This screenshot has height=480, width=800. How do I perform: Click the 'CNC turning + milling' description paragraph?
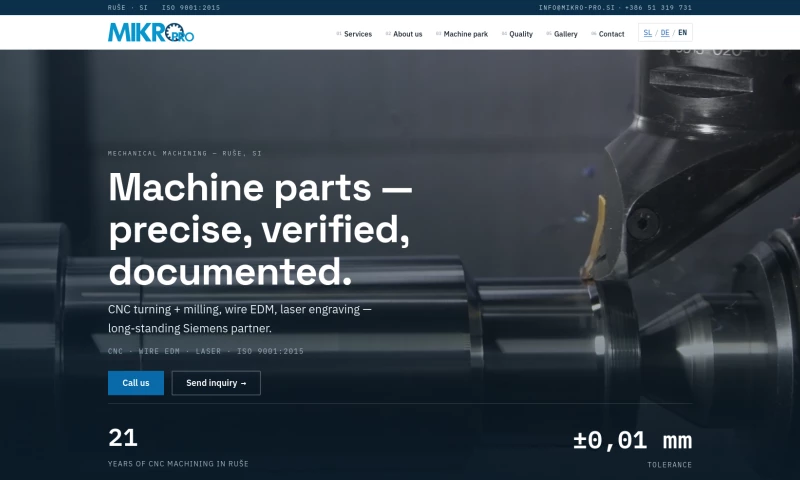click(240, 319)
